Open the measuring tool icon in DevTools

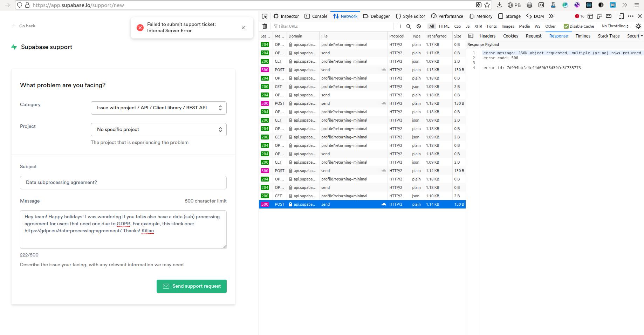click(609, 16)
